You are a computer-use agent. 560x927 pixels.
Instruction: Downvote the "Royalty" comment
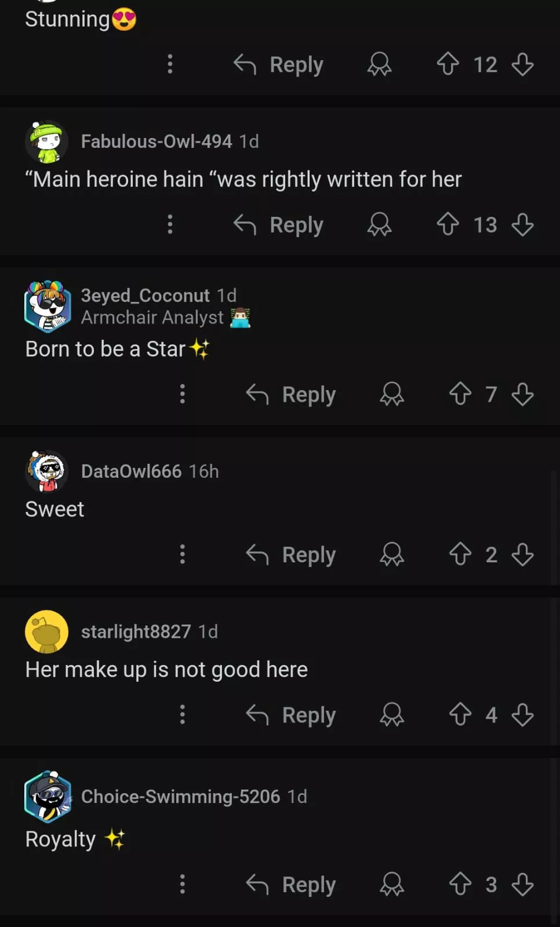click(x=522, y=885)
